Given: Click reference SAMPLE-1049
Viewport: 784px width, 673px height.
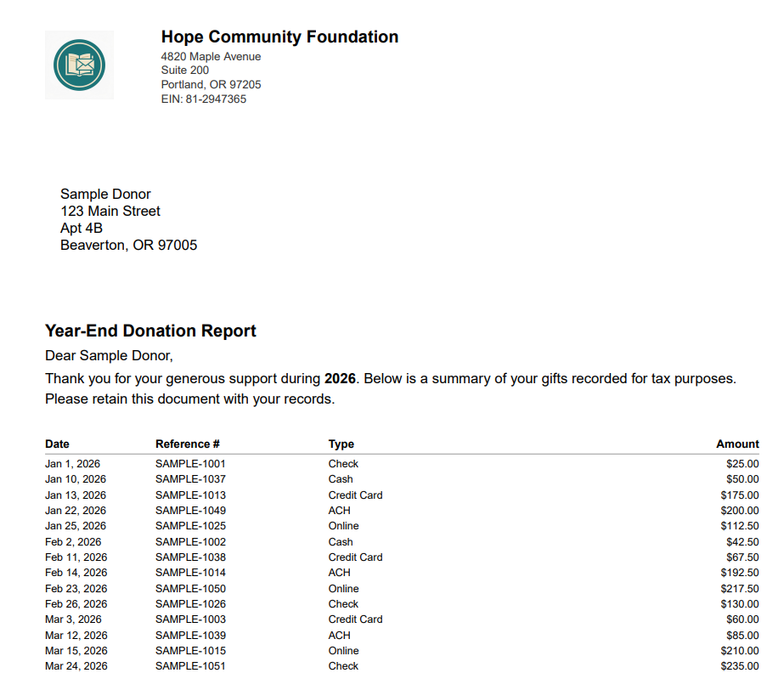Looking at the screenshot, I should coord(190,511).
